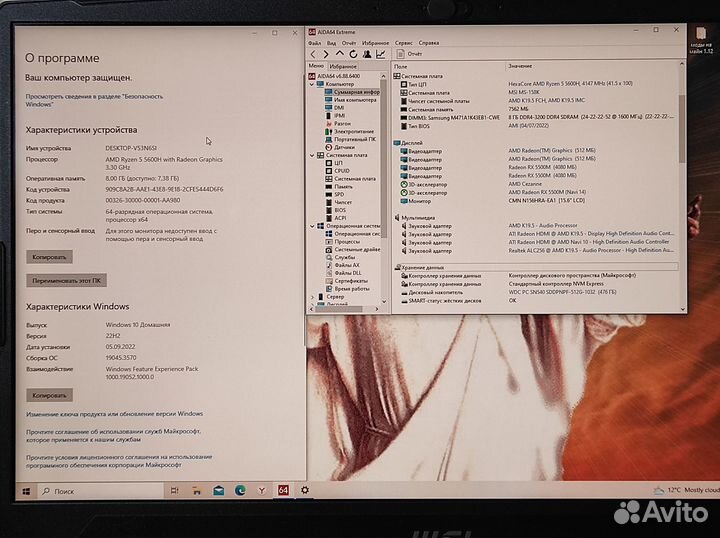720x538 pixels.
Task: Open Settings gear icon in taskbar
Action: [305, 491]
